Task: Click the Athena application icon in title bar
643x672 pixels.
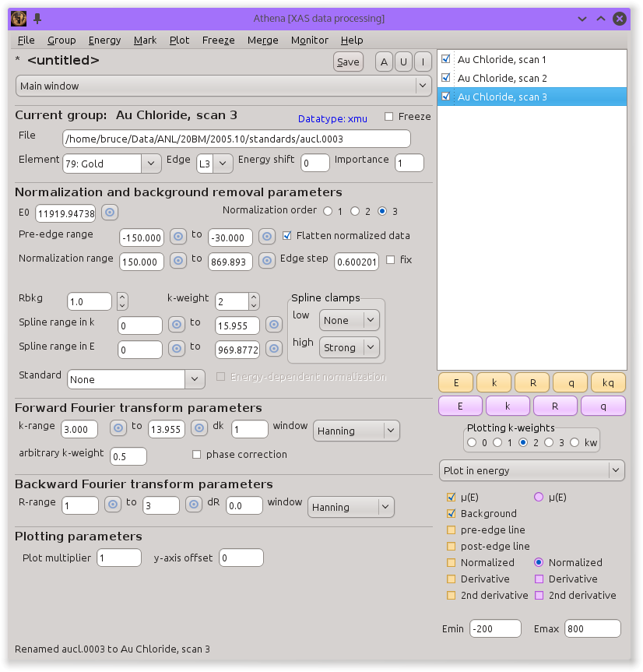Action: [x=19, y=19]
